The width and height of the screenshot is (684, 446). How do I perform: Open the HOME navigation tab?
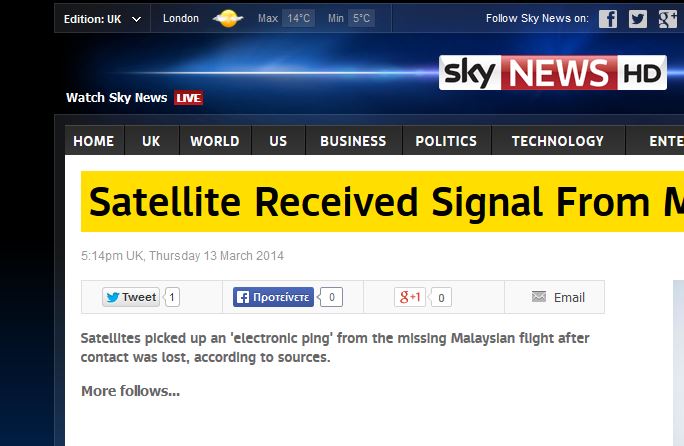(x=93, y=141)
